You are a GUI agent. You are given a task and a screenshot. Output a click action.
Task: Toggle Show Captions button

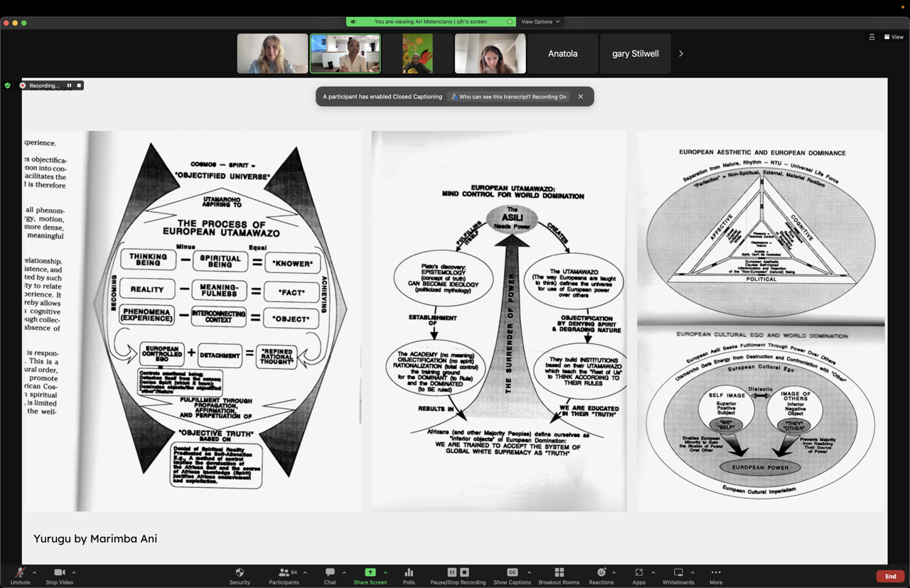coord(512,575)
